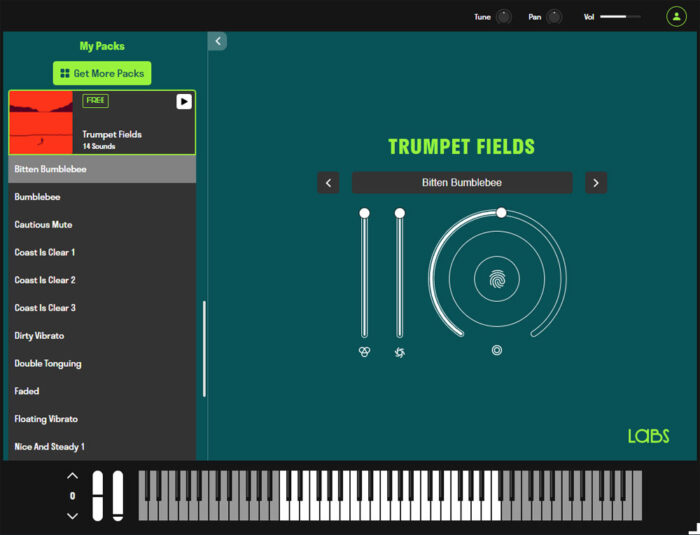Screen dimensions: 700x535
Task: Select the Bitten Bumblebee sound in list
Action: tap(102, 169)
